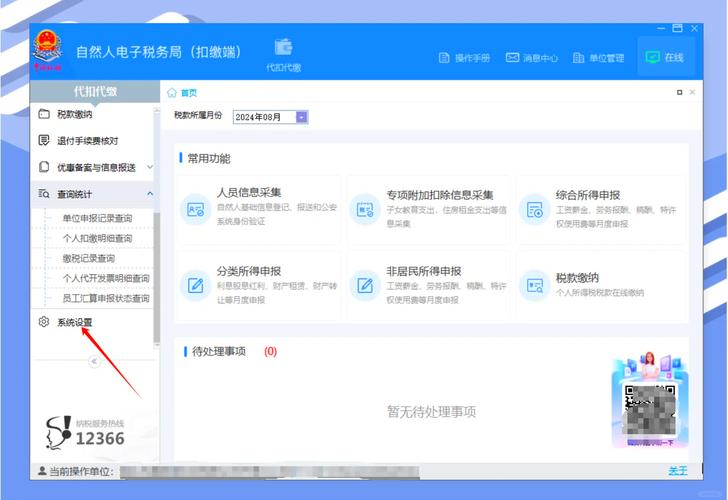Click the 在线 online status button
Image resolution: width=728 pixels, height=500 pixels.
(x=665, y=57)
